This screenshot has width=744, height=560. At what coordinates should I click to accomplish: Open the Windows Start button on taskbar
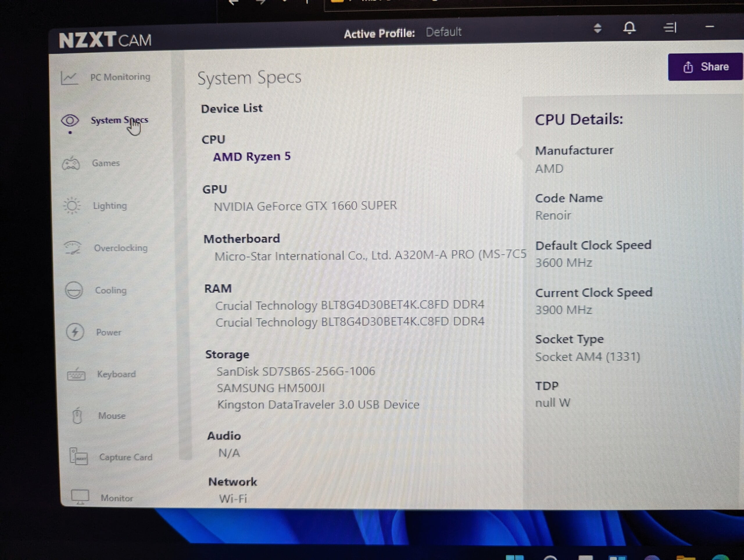tap(515, 557)
